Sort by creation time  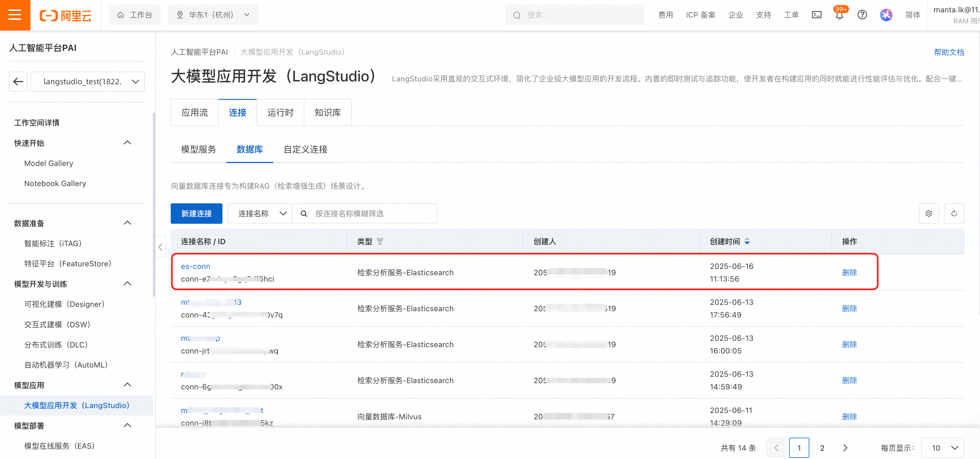point(747,241)
